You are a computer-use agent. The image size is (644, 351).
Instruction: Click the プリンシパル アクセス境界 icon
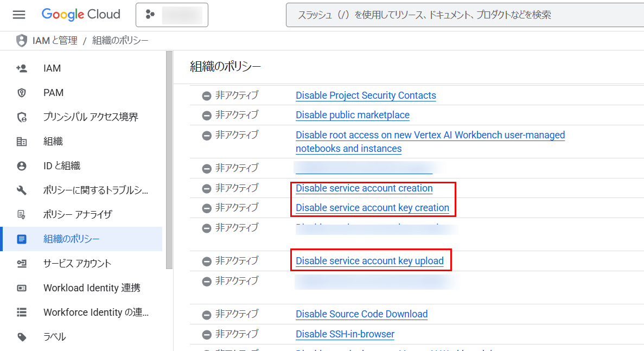tap(22, 117)
